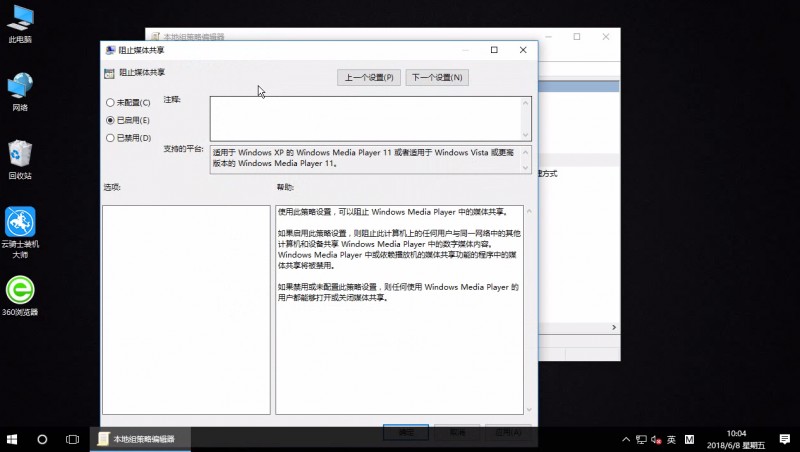Click the 支持的平台 description text
The height and width of the screenshot is (452, 800).
tap(363, 158)
